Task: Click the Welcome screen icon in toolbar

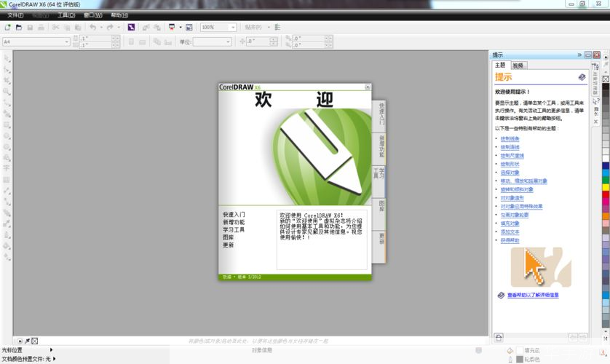Action: click(189, 27)
